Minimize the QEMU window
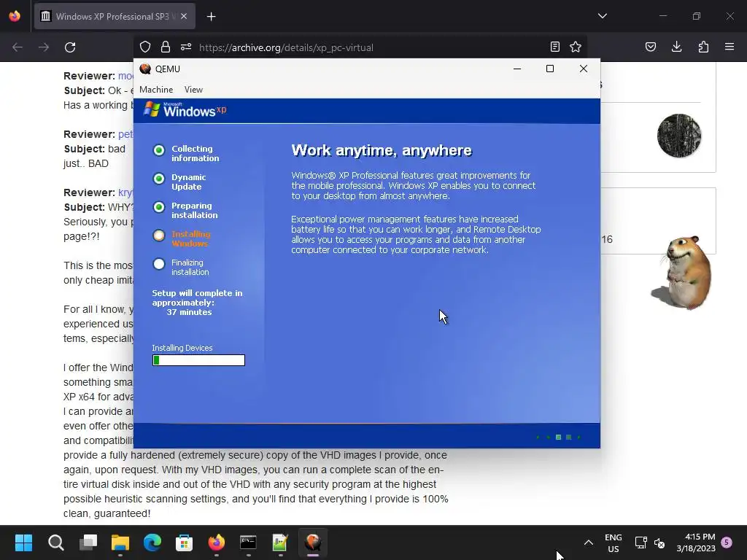Screen dimensions: 747x560 [x=517, y=69]
